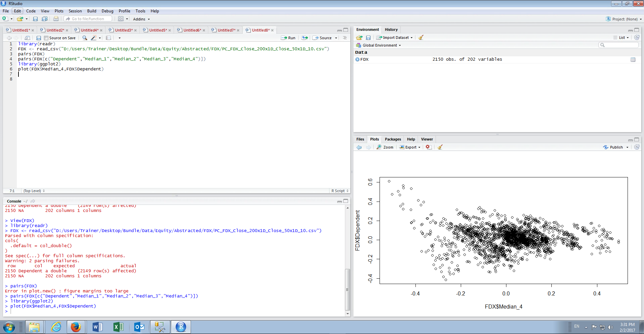Refresh the current plot
The width and height of the screenshot is (644, 334).
click(637, 147)
